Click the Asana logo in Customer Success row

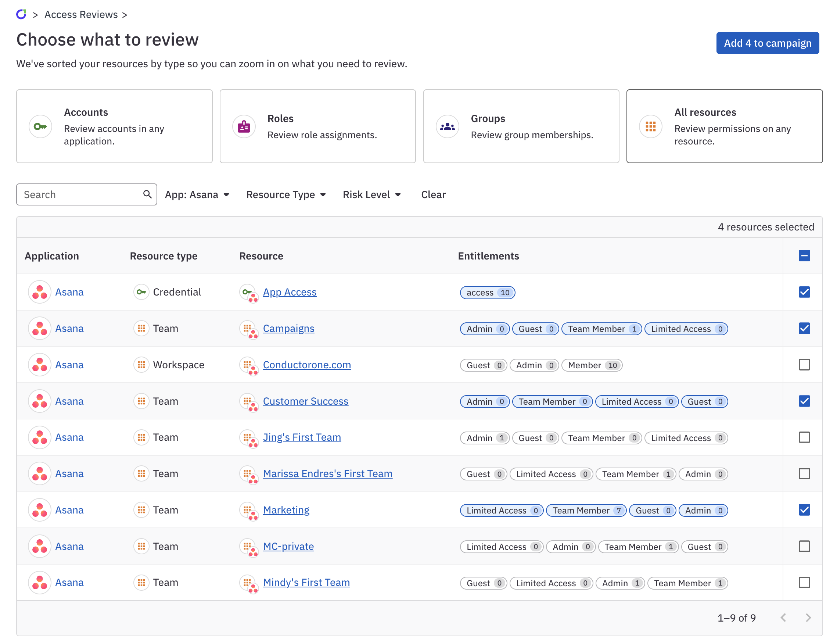point(39,401)
